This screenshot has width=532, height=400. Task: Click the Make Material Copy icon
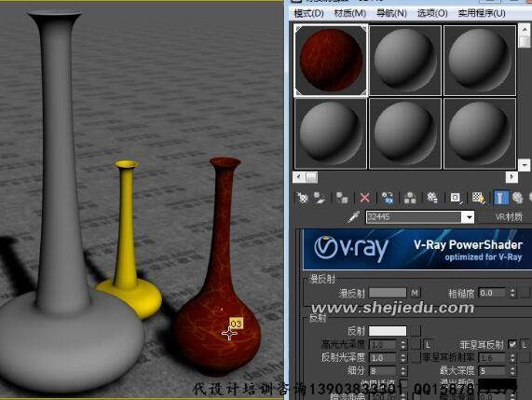point(388,198)
